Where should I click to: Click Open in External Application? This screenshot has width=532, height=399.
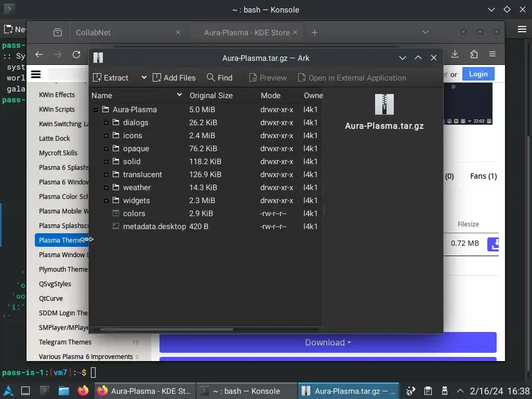pos(352,78)
